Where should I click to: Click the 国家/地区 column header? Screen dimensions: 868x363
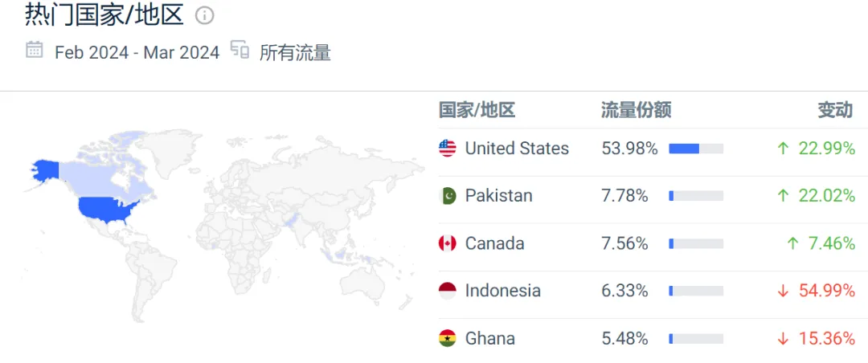click(477, 110)
